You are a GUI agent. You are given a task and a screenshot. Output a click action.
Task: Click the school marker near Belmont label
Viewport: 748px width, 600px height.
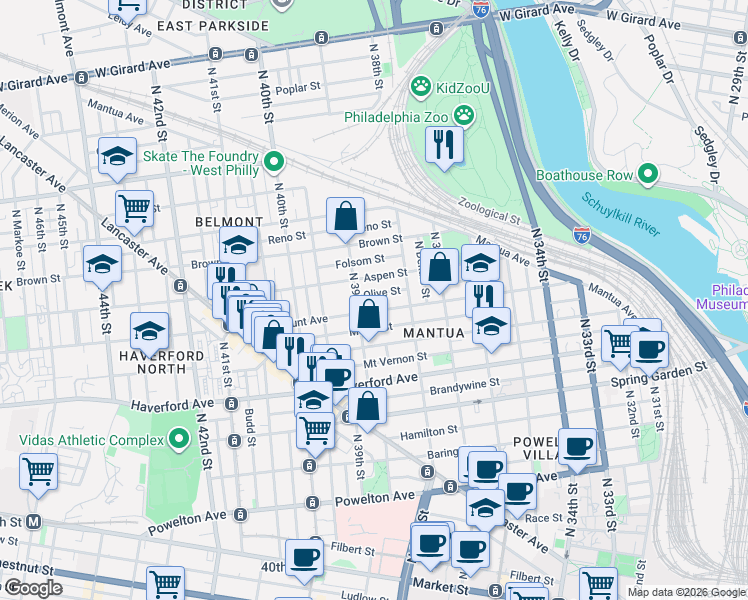click(x=239, y=245)
